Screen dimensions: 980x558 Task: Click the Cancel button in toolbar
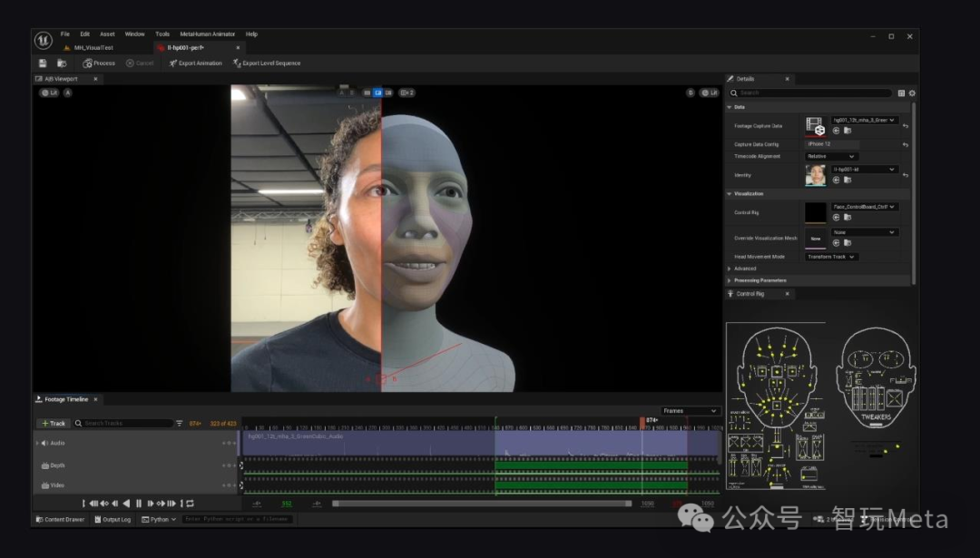click(140, 64)
